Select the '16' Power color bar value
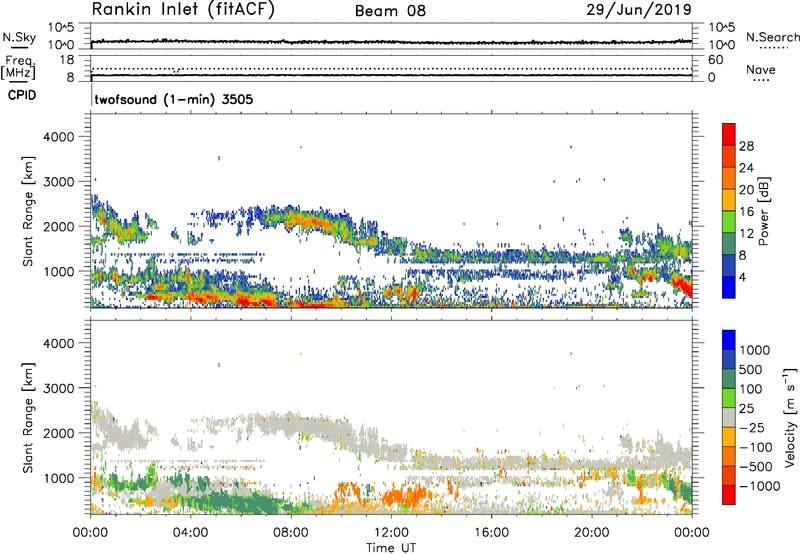 click(746, 212)
